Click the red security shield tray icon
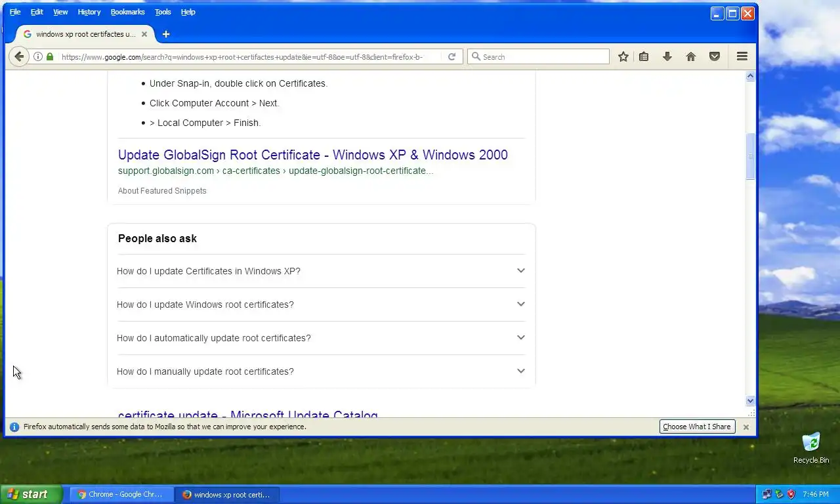This screenshot has height=504, width=840. [791, 494]
